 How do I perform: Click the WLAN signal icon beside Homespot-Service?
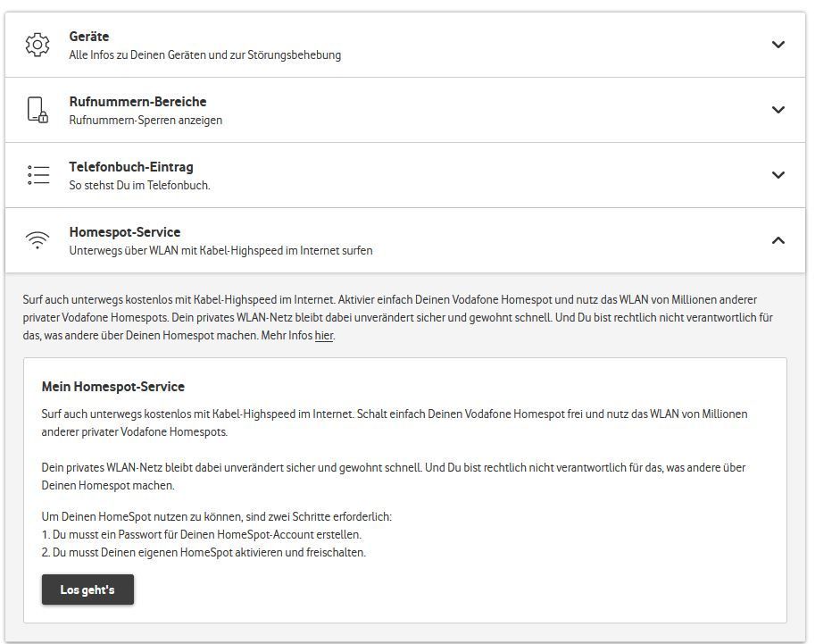[x=37, y=240]
